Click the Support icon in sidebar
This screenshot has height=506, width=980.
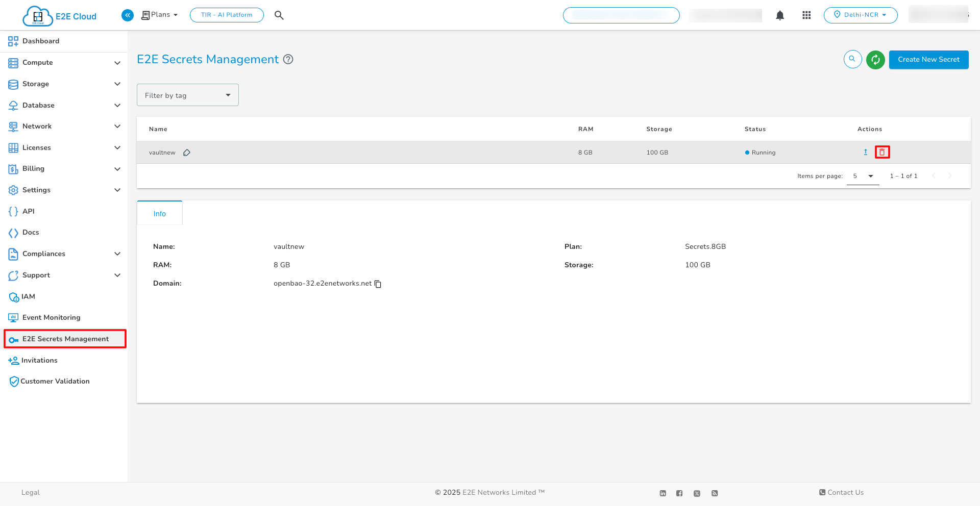13,275
